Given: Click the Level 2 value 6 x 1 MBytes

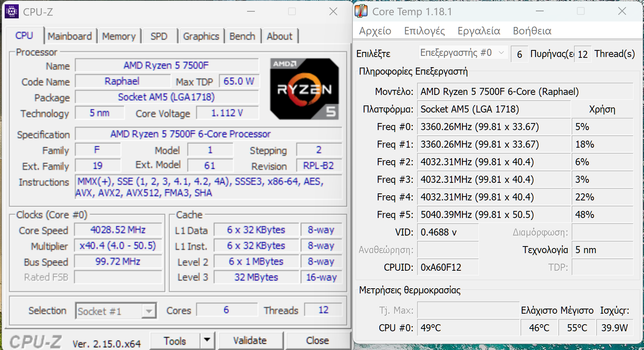Looking at the screenshot, I should pyautogui.click(x=256, y=261).
